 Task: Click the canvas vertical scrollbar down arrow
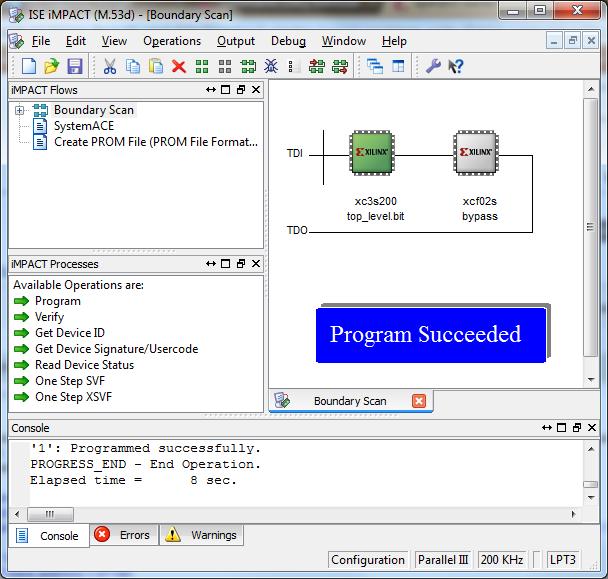click(x=591, y=380)
